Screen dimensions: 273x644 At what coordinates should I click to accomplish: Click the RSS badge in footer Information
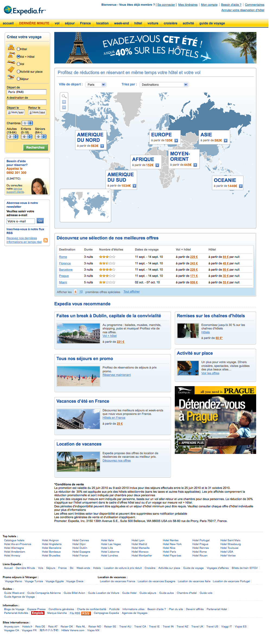(x=86, y=613)
